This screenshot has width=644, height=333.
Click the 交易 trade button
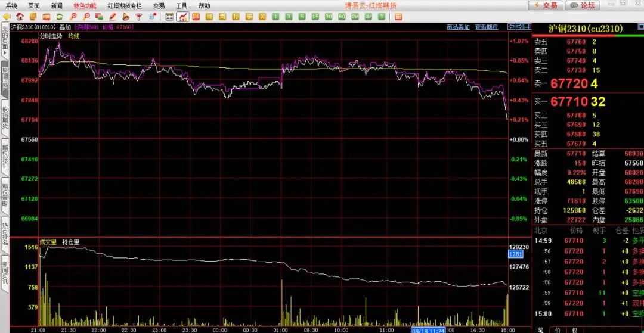(x=545, y=5)
